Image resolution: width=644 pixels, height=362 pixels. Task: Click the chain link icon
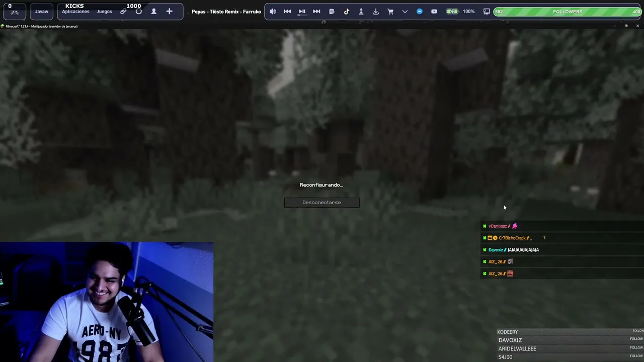tap(123, 12)
